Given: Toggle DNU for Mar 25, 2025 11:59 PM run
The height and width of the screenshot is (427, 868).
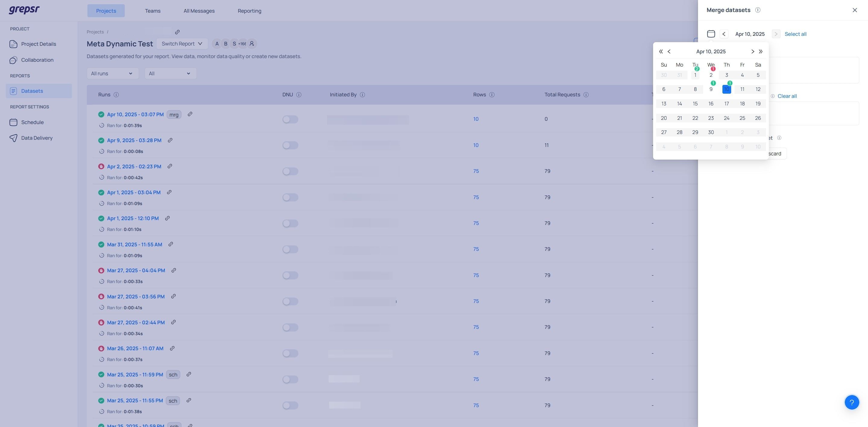Looking at the screenshot, I should click(290, 379).
